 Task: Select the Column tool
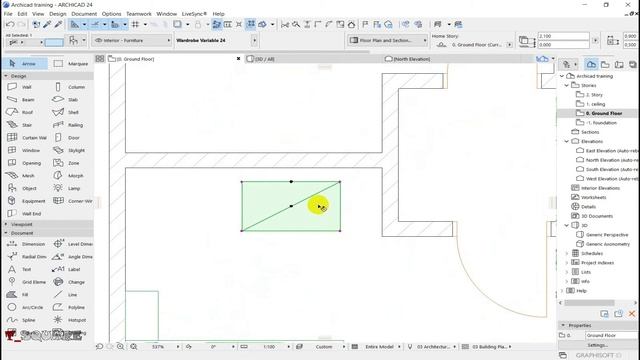(x=70, y=87)
